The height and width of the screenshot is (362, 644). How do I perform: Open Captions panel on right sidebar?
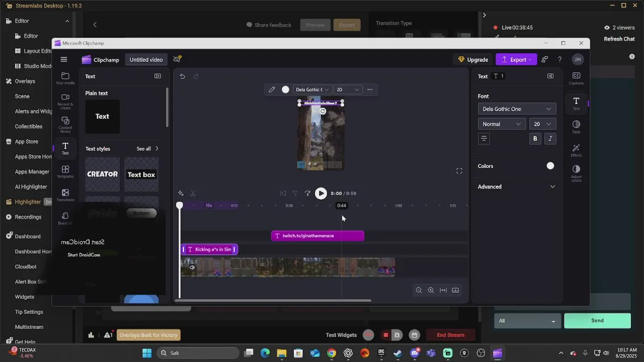(x=576, y=78)
